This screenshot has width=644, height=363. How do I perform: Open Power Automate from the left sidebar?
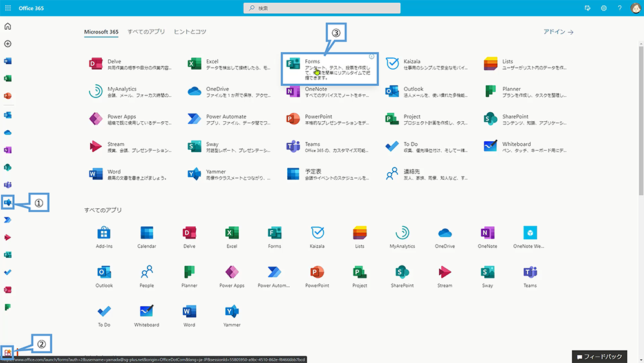coord(7,220)
